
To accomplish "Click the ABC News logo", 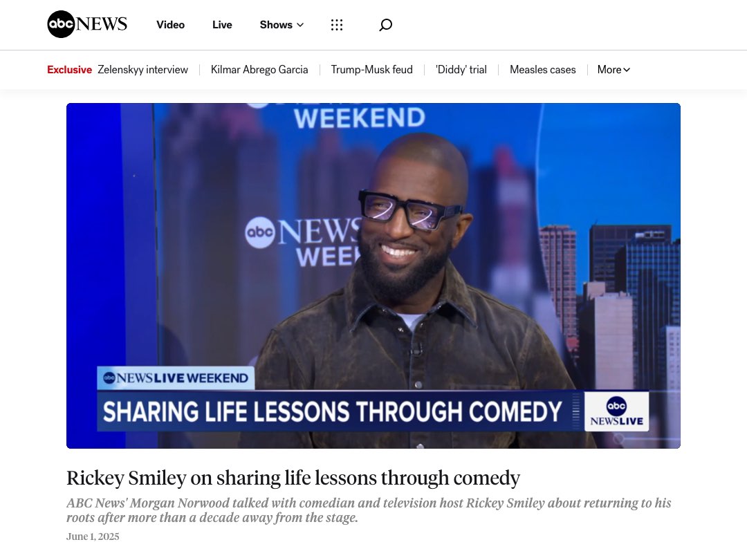I will point(87,24).
